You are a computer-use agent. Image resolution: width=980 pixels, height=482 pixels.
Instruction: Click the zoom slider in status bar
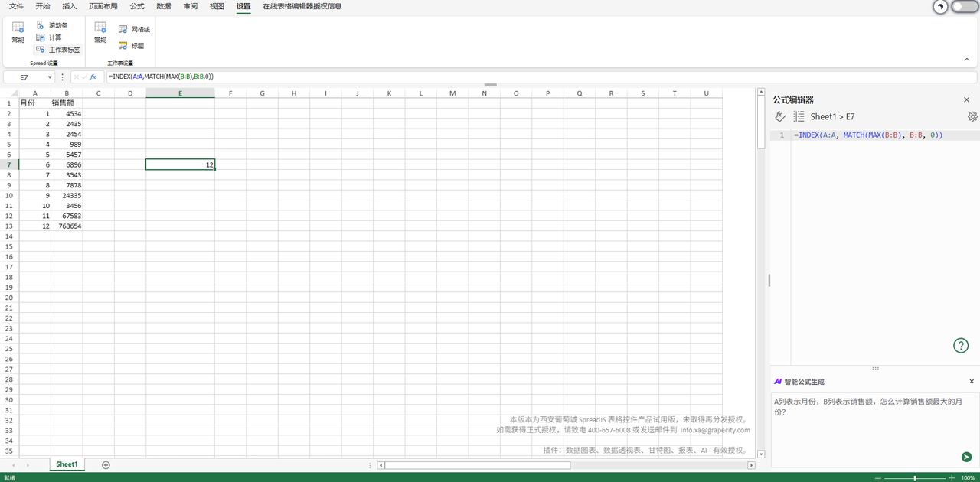[x=915, y=477]
